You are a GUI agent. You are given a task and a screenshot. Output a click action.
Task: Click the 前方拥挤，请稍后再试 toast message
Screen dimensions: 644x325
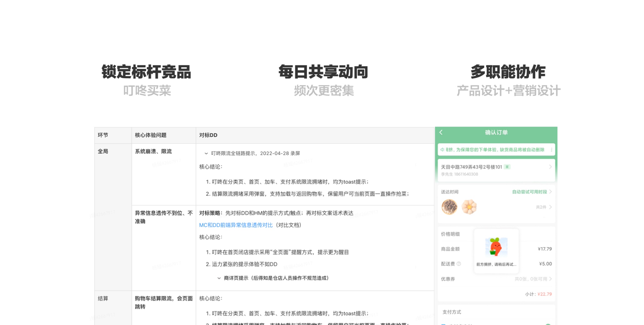point(496,264)
